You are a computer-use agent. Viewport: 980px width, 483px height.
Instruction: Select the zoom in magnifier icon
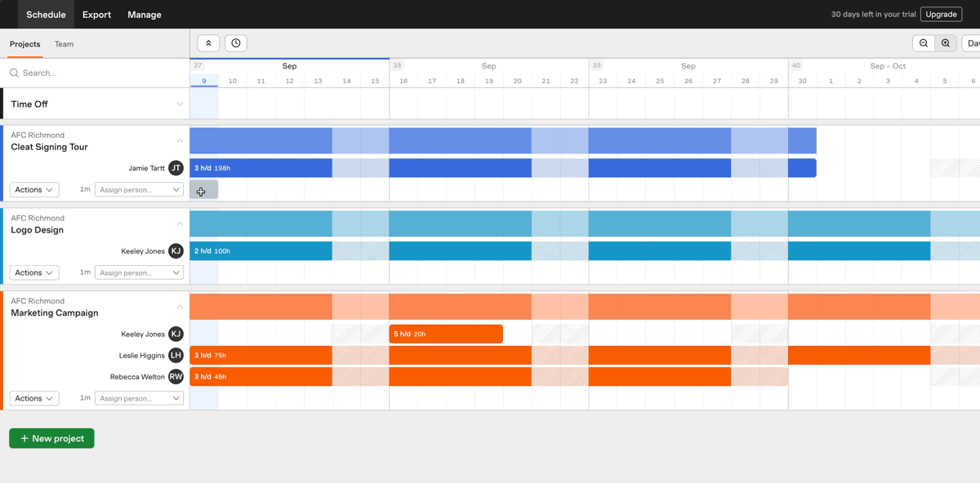click(946, 42)
